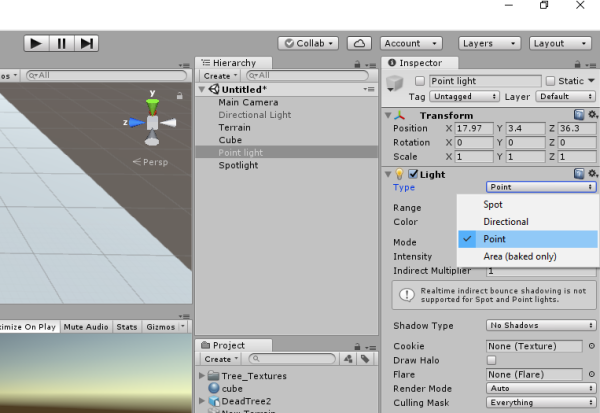Screen dimensions: 600x413
Task: Open the Shadow Type dropdown
Action: pyautogui.click(x=541, y=325)
